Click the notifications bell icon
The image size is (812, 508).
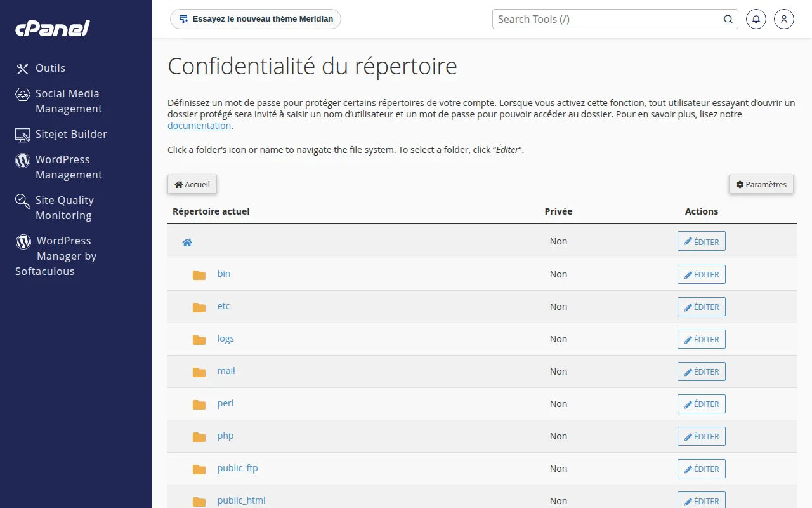click(756, 19)
